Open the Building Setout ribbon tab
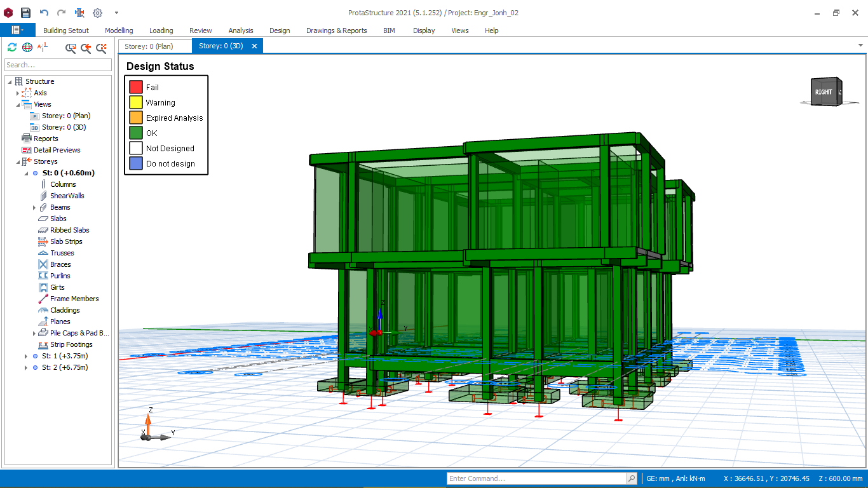 click(x=66, y=30)
